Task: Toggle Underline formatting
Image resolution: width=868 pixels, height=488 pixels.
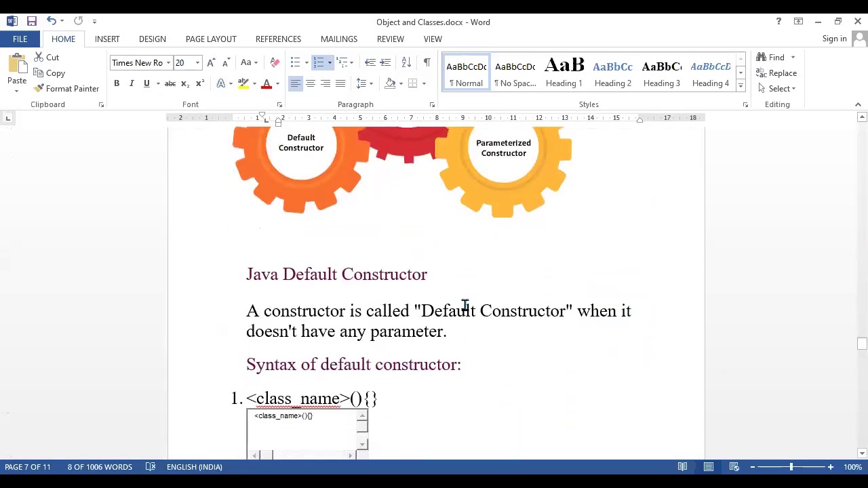Action: 146,83
